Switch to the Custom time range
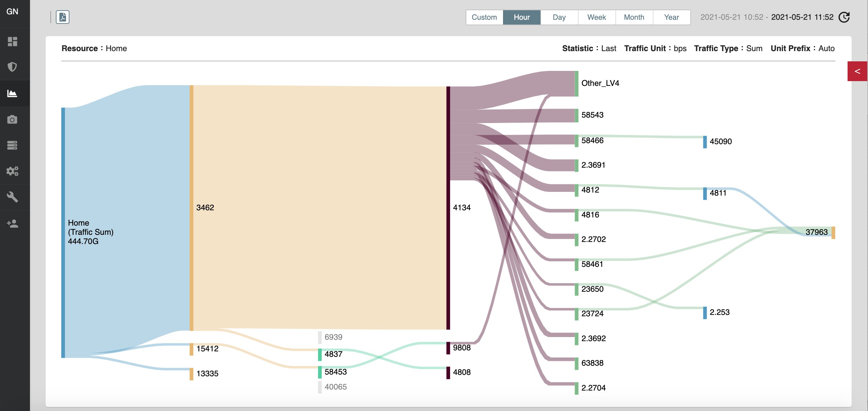 click(x=484, y=17)
